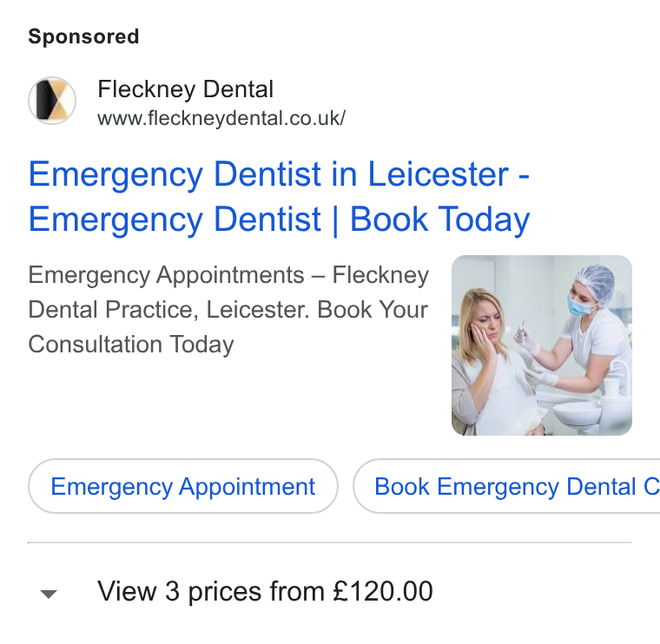This screenshot has height=644, width=660.
Task: Click the Book Today headline line
Action: 439,220
